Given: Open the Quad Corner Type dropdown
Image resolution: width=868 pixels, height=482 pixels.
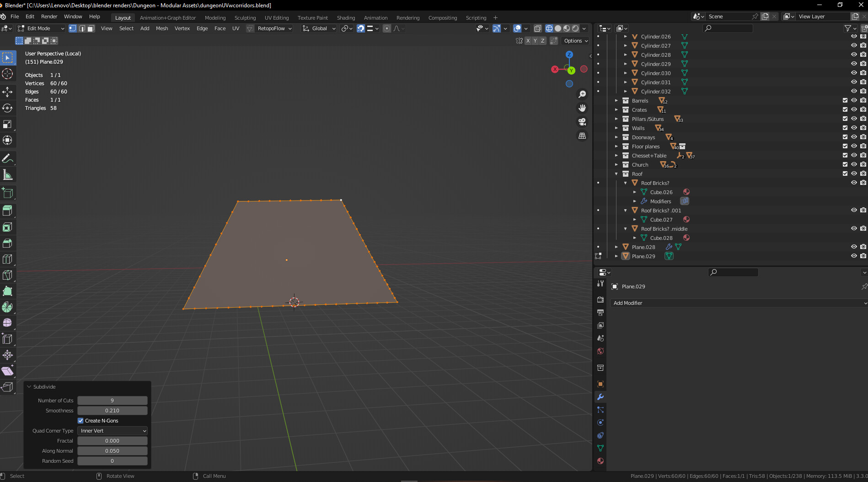Looking at the screenshot, I should [x=112, y=431].
